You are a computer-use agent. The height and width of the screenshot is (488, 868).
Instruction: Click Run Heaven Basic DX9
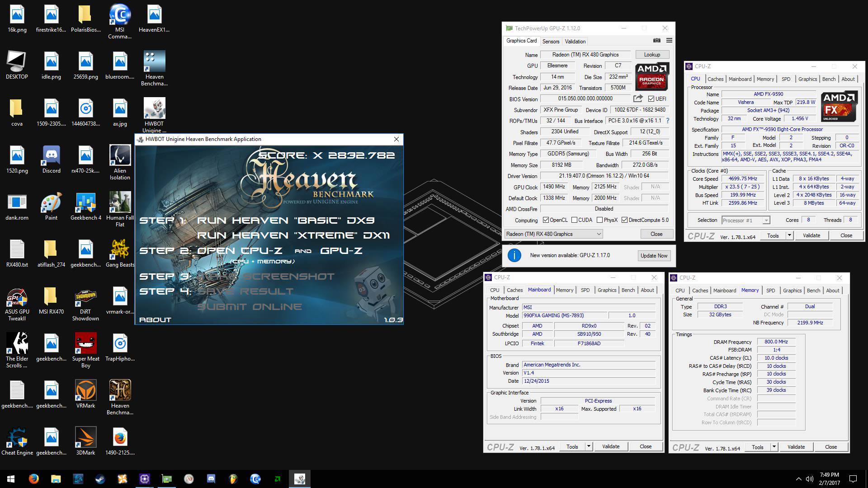click(286, 221)
